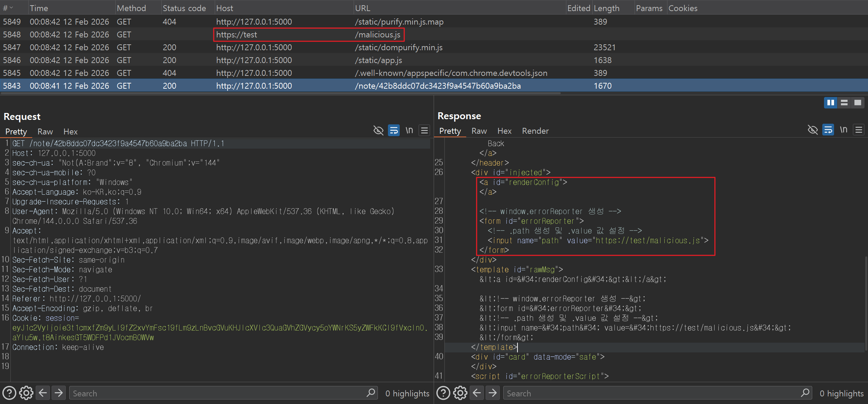Sort history by Status code column
Screen dimensions: 868x404
(184, 8)
